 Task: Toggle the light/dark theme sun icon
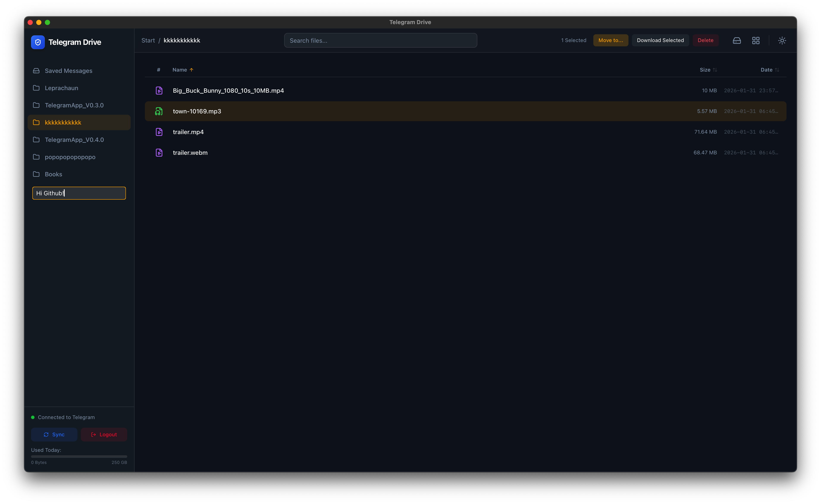pos(782,40)
